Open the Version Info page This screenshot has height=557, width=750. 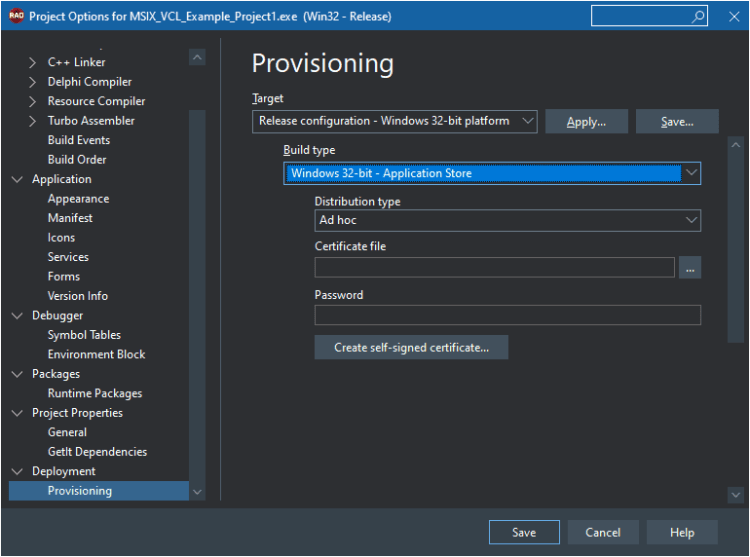(x=77, y=296)
